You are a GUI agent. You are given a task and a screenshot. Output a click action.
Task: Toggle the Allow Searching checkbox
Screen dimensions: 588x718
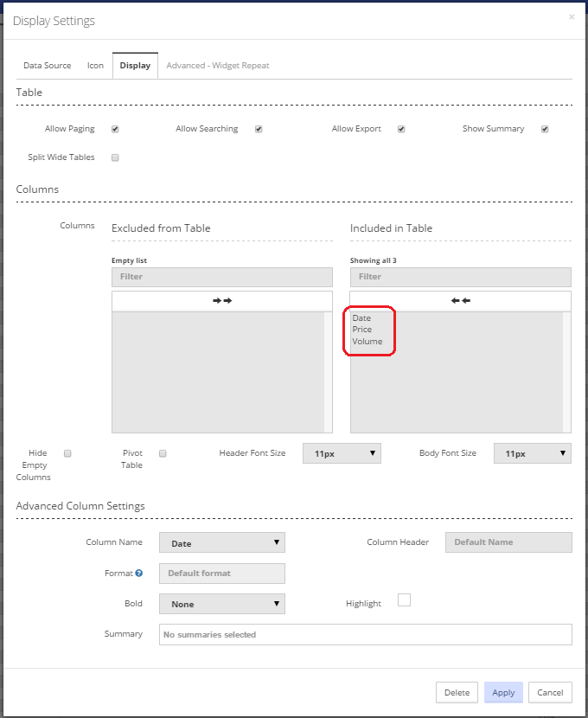[x=259, y=129]
